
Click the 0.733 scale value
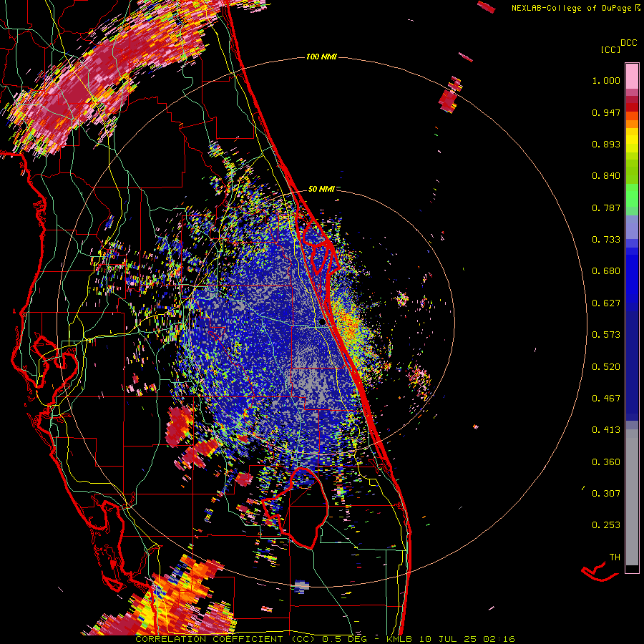(606, 240)
